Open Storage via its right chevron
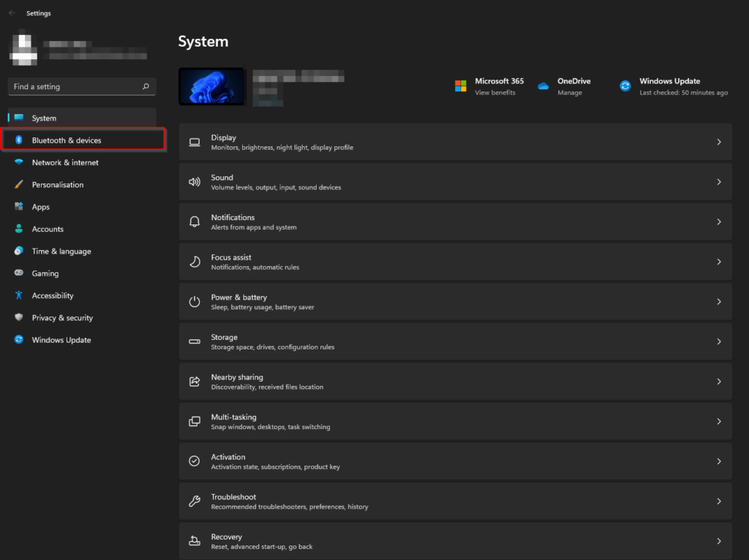The width and height of the screenshot is (749, 560). pos(719,341)
